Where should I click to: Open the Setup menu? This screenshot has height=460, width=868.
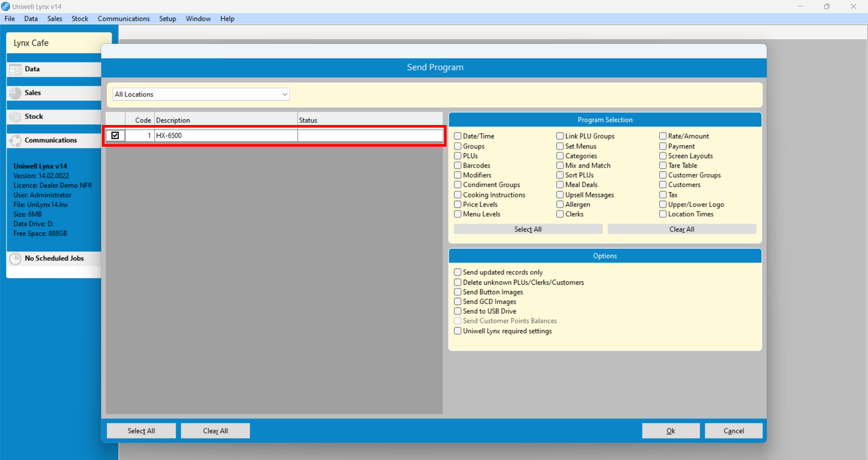tap(168, 19)
